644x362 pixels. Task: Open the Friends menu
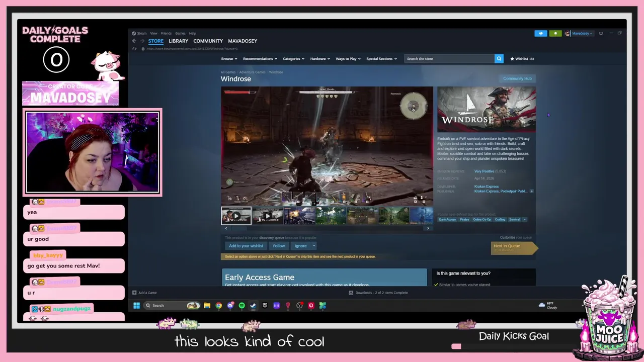[x=166, y=33]
